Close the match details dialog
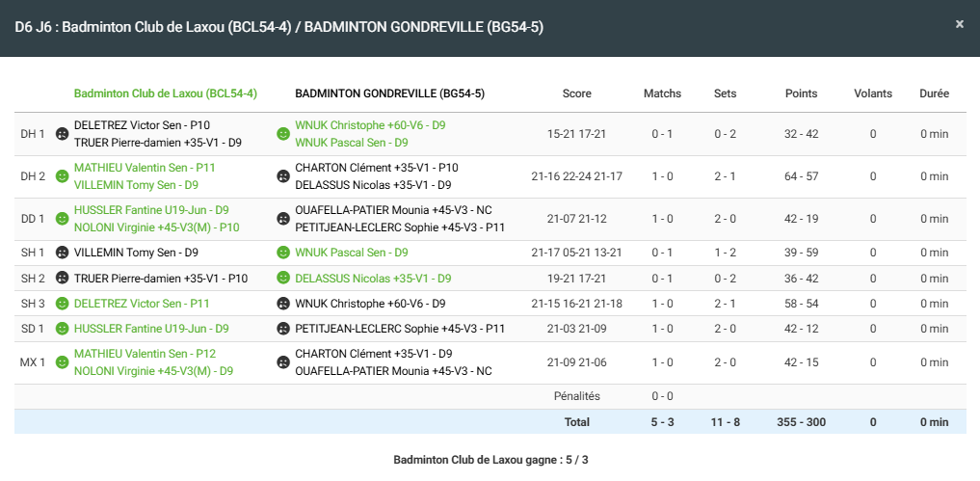Screen dimensions: 980x481 (959, 24)
